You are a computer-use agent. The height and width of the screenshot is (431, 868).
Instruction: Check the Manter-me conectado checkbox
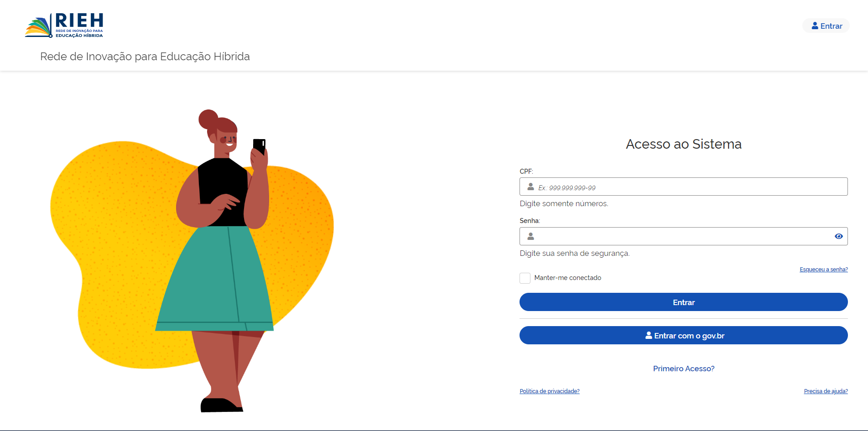coord(525,278)
